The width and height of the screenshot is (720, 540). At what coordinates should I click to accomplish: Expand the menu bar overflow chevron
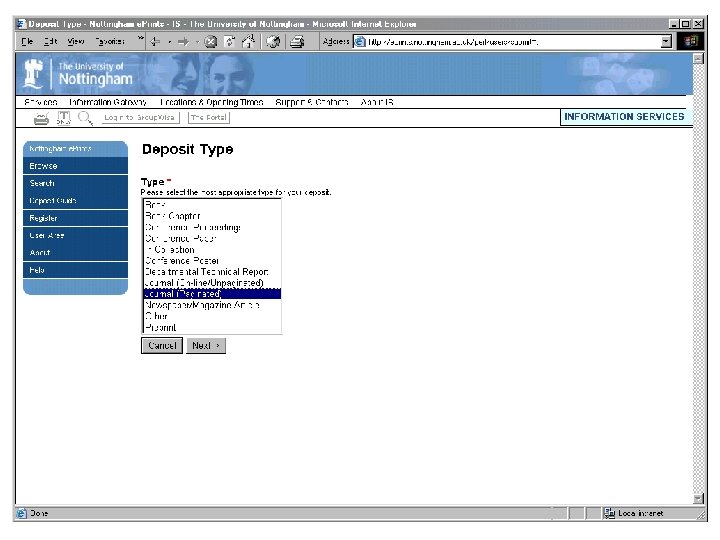(141, 38)
